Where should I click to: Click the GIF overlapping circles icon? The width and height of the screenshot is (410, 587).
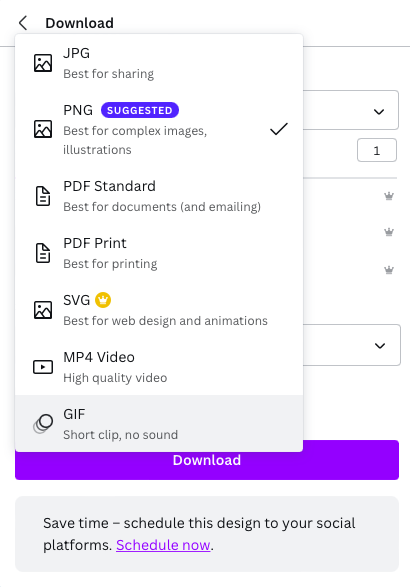coord(43,424)
